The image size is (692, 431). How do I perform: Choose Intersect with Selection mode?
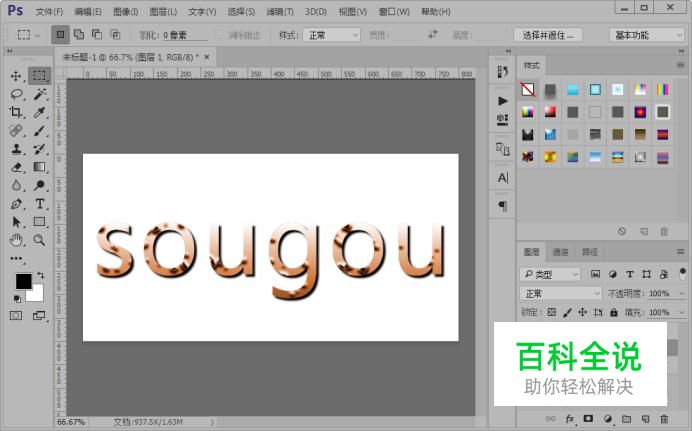click(115, 34)
